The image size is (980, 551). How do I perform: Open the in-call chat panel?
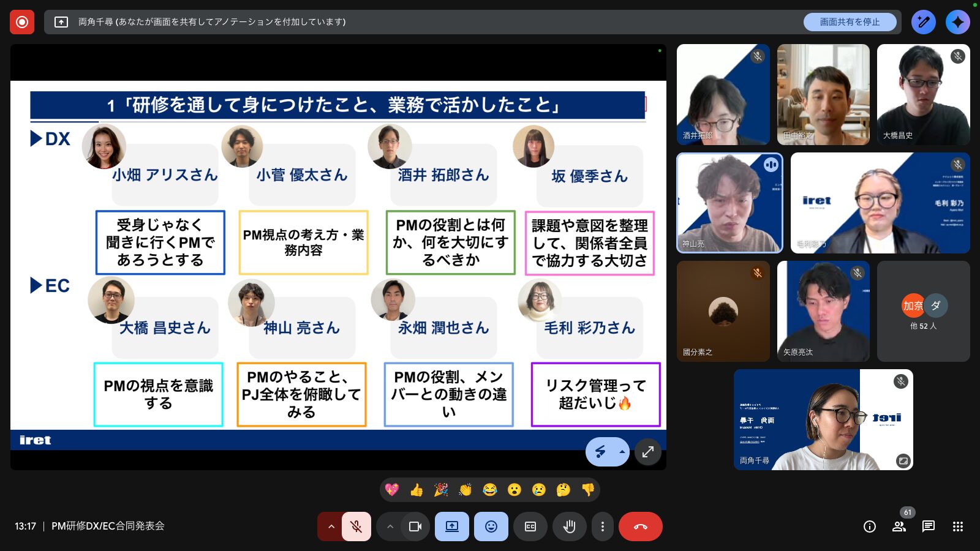[929, 527]
